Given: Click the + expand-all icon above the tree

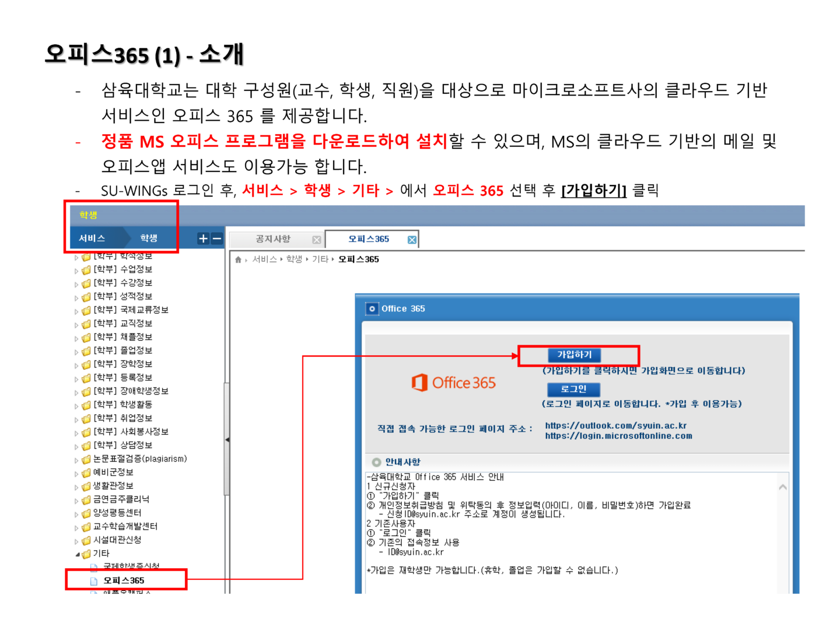Looking at the screenshot, I should click(x=202, y=239).
